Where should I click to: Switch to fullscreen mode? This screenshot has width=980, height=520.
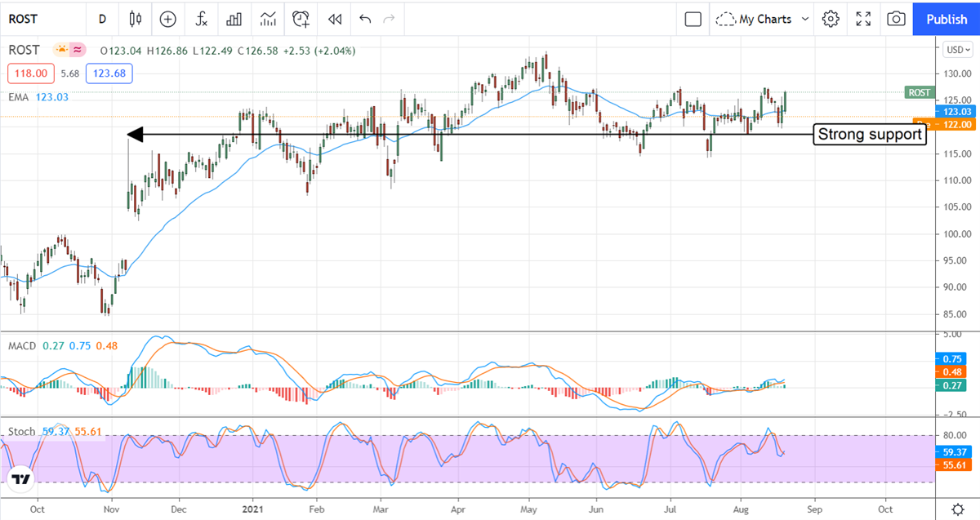tap(863, 19)
